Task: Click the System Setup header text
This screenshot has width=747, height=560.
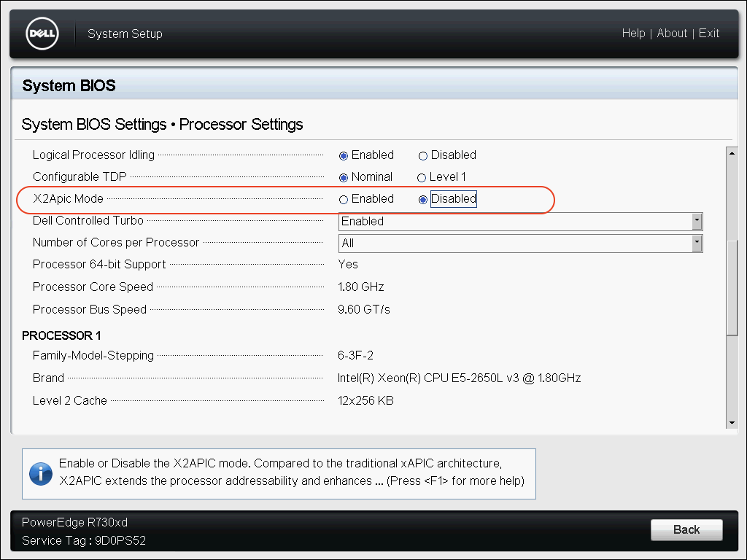Action: 125,34
